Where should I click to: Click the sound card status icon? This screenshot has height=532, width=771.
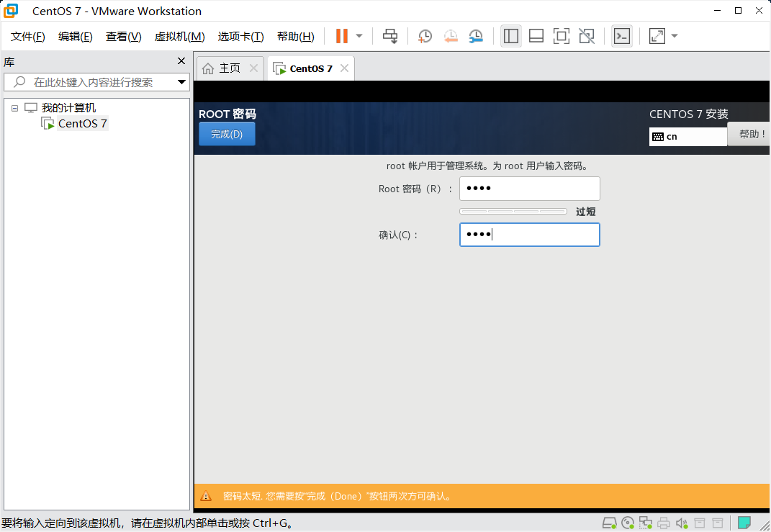point(682,523)
